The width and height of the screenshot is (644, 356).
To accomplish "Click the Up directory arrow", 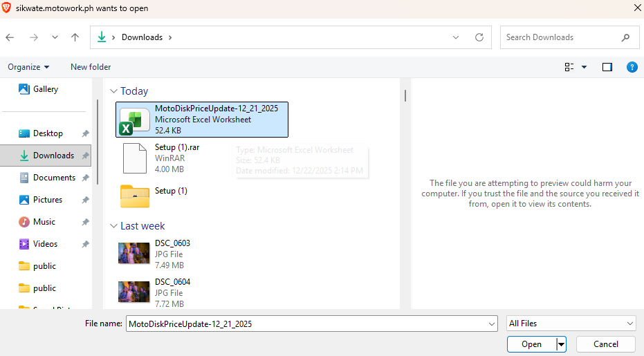I will pyautogui.click(x=75, y=37).
